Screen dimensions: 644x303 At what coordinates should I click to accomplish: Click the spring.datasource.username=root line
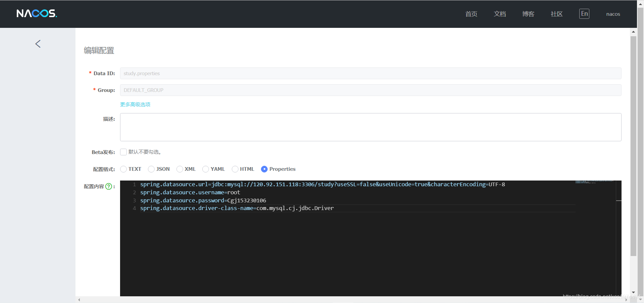[x=190, y=193]
